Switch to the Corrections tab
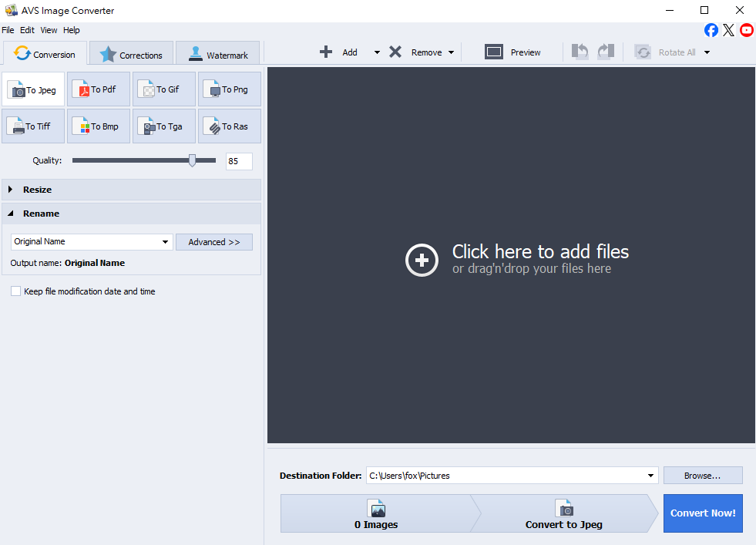756x545 pixels. click(x=131, y=55)
